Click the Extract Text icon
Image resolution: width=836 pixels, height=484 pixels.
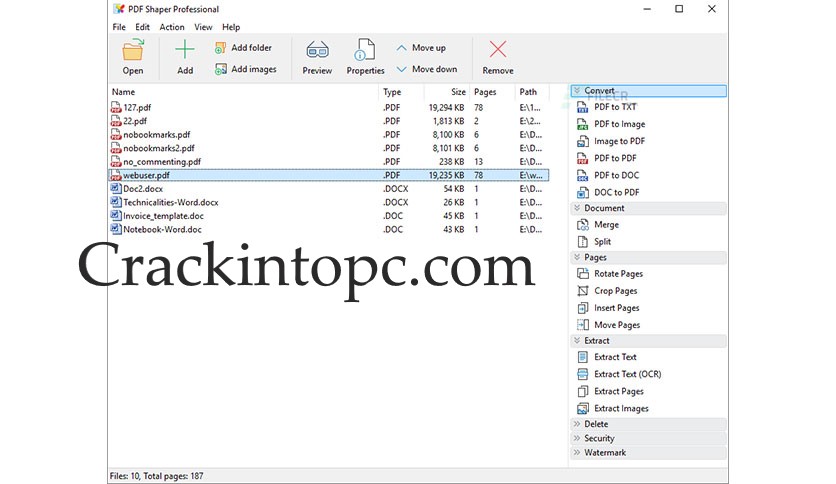(582, 357)
